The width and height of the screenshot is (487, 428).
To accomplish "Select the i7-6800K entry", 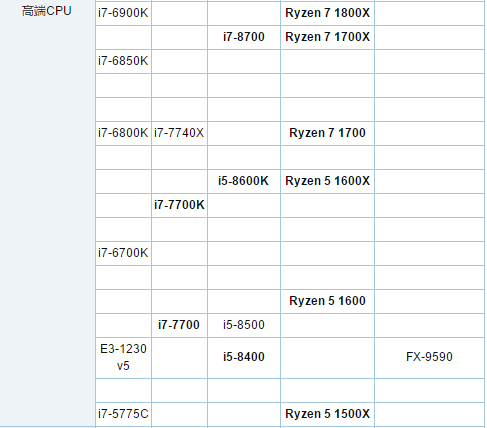I will (123, 133).
